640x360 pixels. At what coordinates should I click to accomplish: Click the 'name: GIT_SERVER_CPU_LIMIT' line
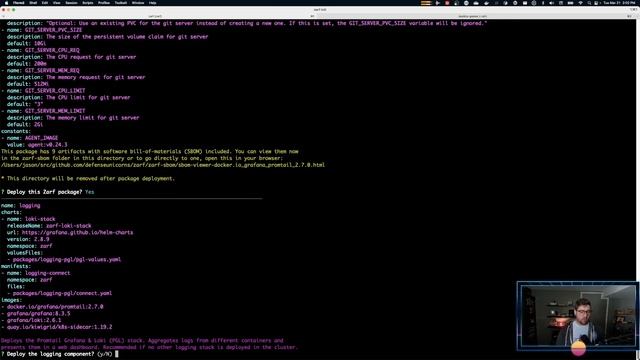(43, 91)
